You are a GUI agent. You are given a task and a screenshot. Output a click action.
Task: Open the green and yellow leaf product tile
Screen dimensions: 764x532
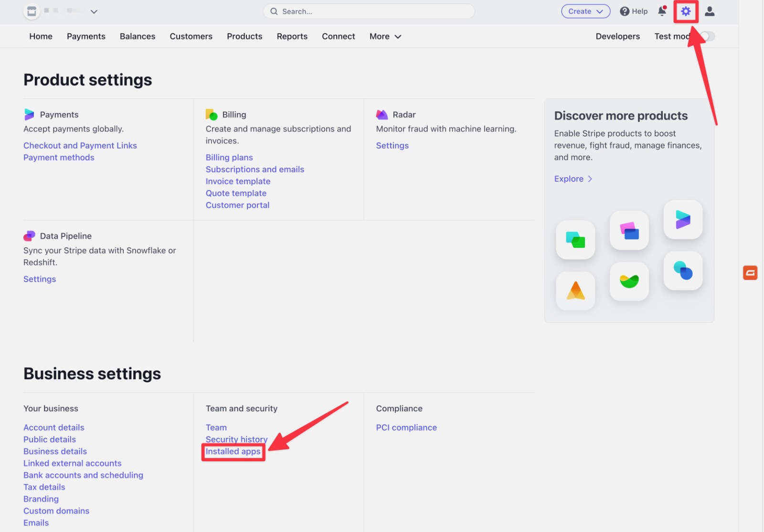[x=629, y=281]
